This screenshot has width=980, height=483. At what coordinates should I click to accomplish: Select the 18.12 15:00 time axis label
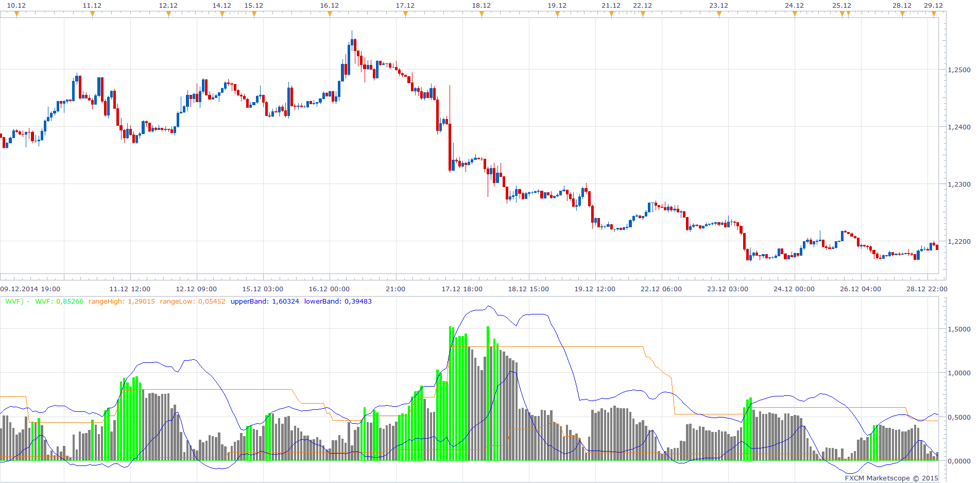coord(528,289)
